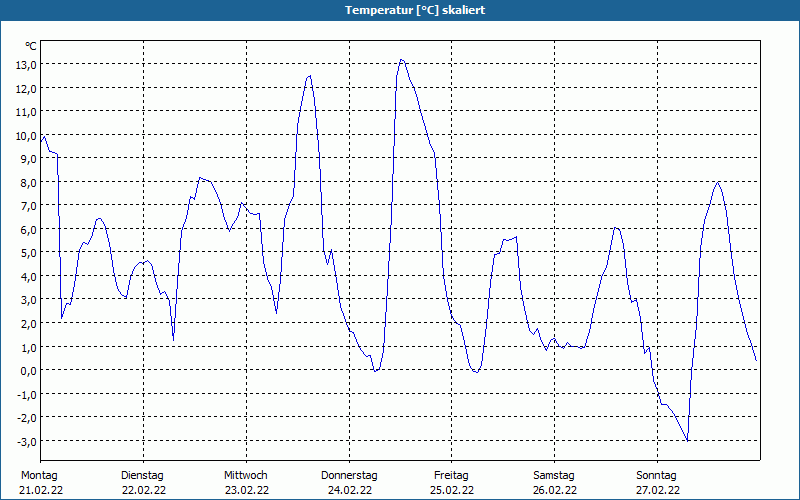Click the 13 °C peak on Thursday's curve

402,60
